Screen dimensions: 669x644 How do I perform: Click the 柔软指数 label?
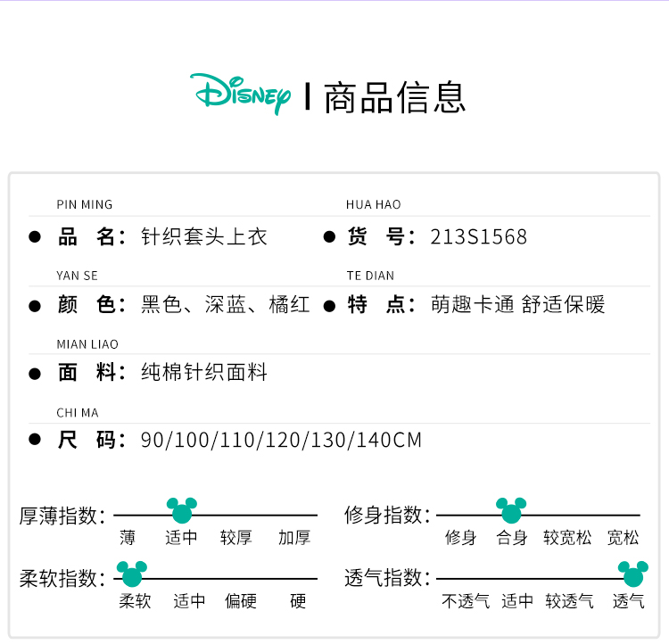62,579
